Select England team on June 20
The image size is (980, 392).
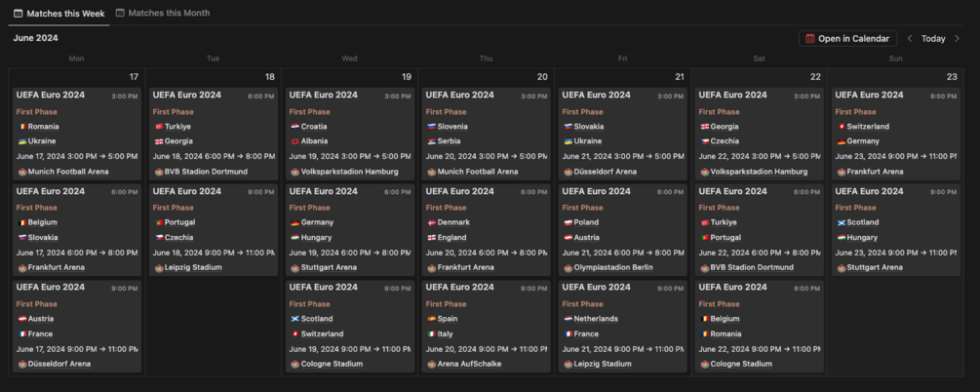pyautogui.click(x=451, y=238)
